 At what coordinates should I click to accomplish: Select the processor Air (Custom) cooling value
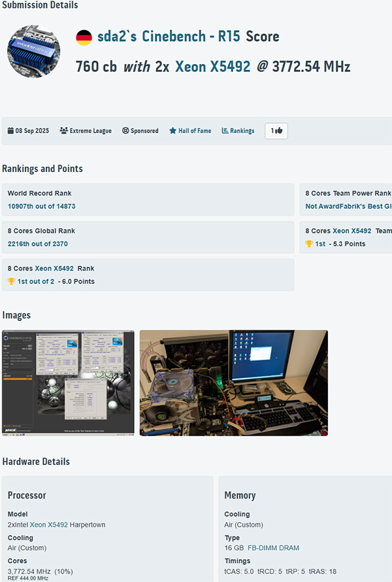click(27, 548)
